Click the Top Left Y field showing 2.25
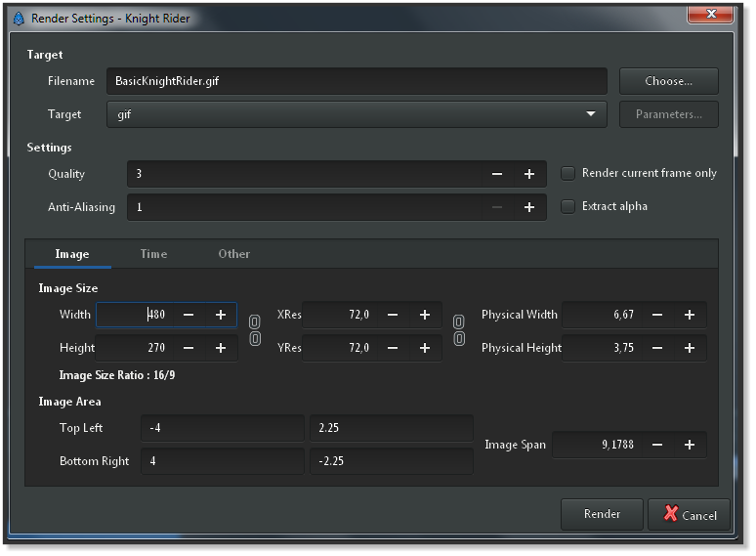Screen dimensions: 756x556 point(392,428)
